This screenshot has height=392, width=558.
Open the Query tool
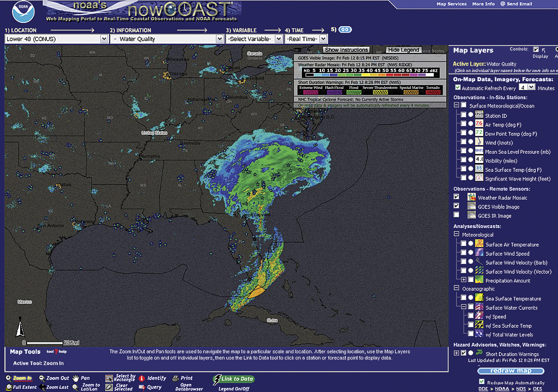[150, 387]
